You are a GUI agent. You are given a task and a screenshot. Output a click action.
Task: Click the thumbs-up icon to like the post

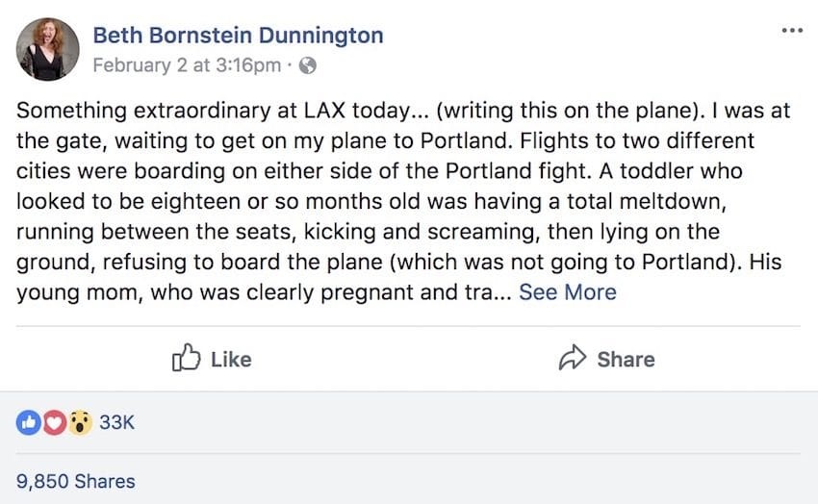coord(184,359)
